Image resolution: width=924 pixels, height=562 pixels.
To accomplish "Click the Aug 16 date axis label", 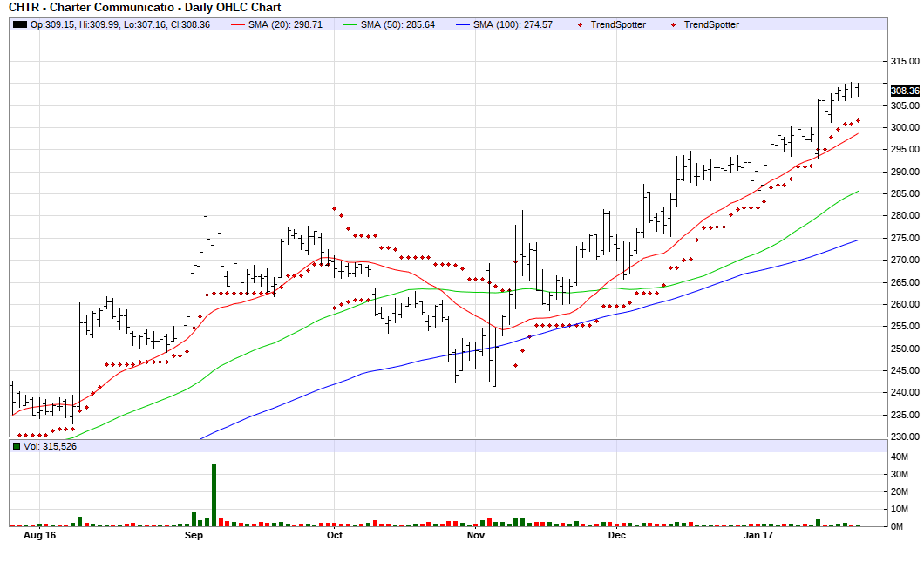I will pyautogui.click(x=39, y=535).
